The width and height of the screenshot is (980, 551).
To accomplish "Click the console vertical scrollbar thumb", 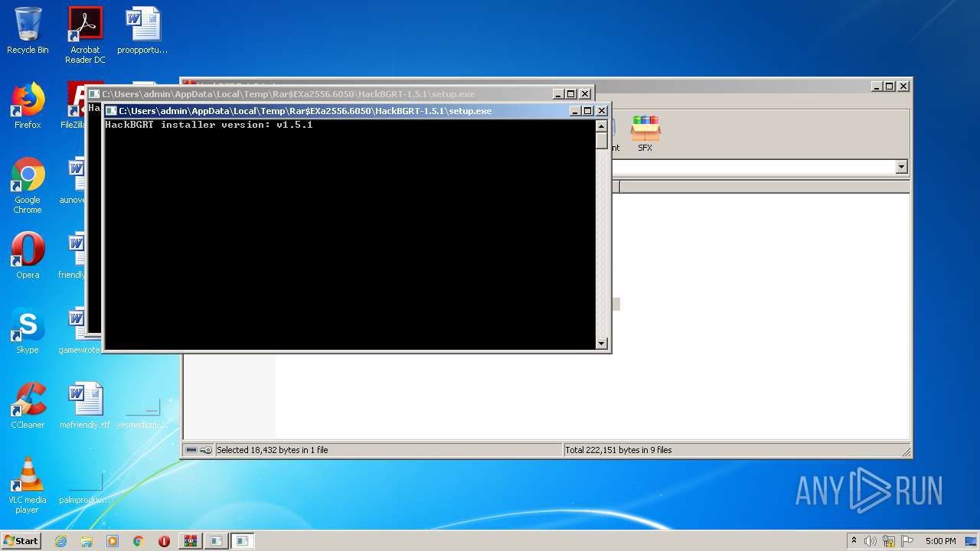I will [602, 140].
